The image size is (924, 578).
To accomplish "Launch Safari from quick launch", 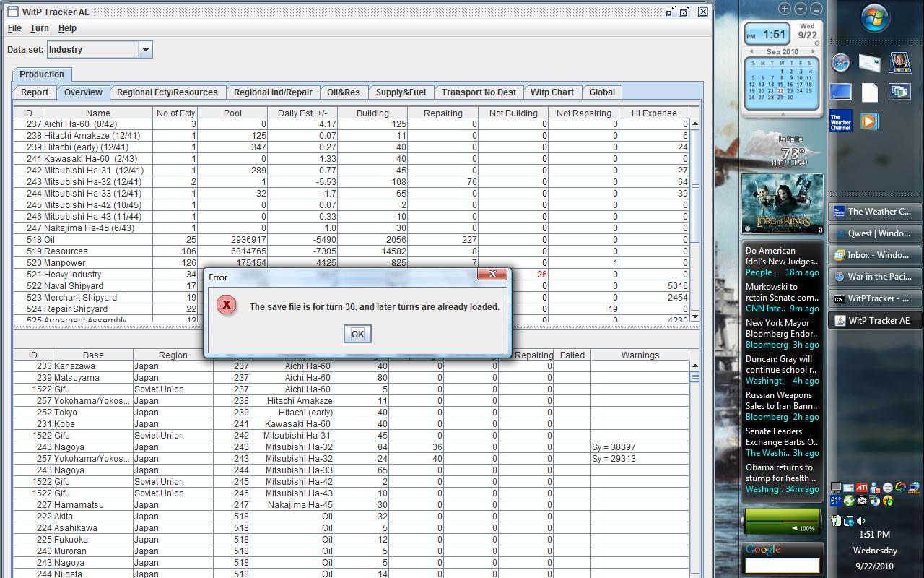I will (x=841, y=63).
